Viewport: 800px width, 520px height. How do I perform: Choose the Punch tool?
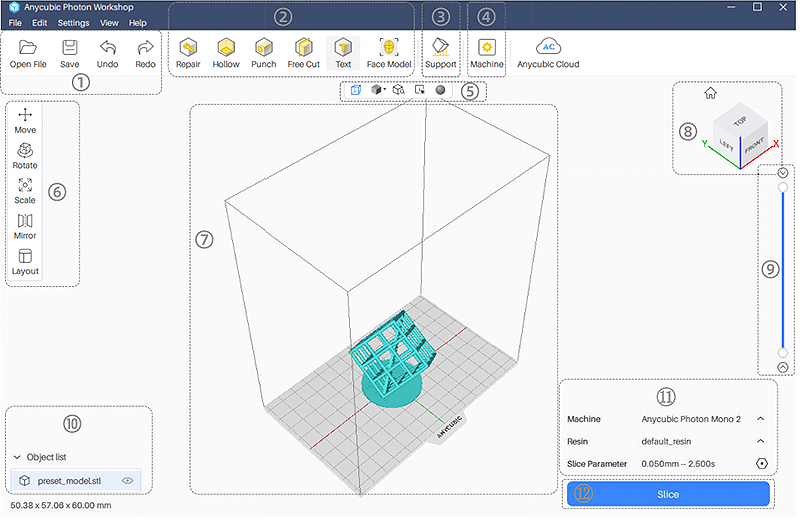264,54
